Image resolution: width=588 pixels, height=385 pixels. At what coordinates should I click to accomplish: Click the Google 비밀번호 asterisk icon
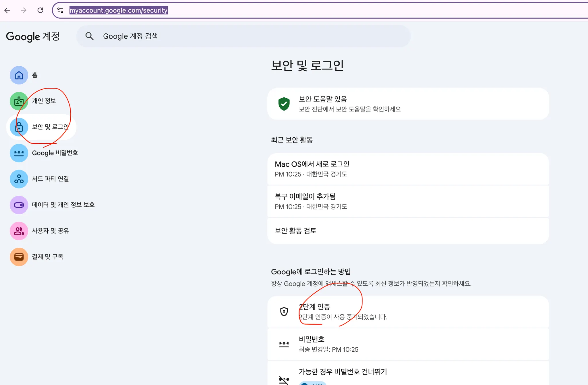pyautogui.click(x=19, y=153)
